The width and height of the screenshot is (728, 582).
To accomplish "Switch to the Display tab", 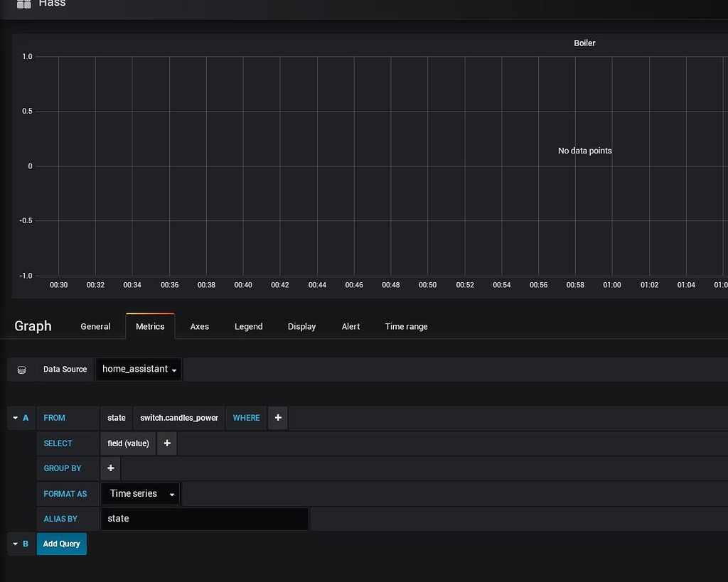I will tap(301, 326).
